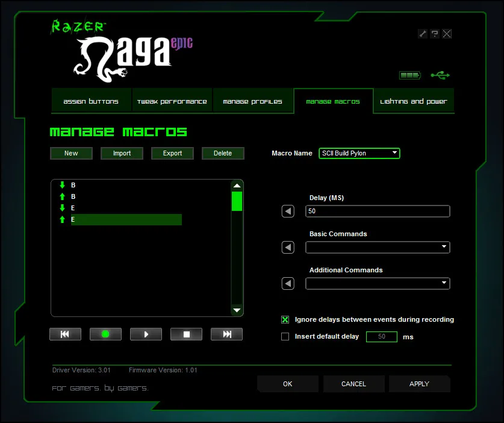Click the wrench settings icon

pos(422,34)
